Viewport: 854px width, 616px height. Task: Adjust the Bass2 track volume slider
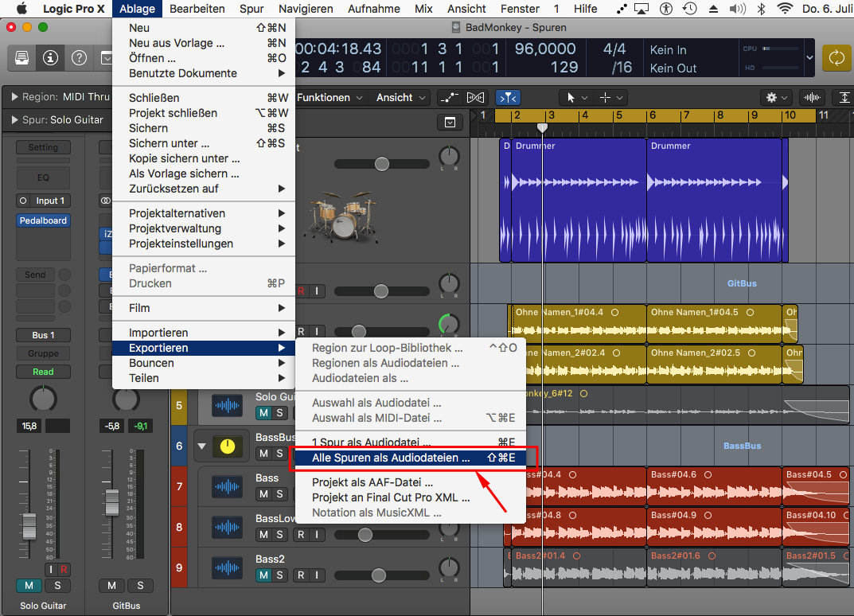coord(379,575)
